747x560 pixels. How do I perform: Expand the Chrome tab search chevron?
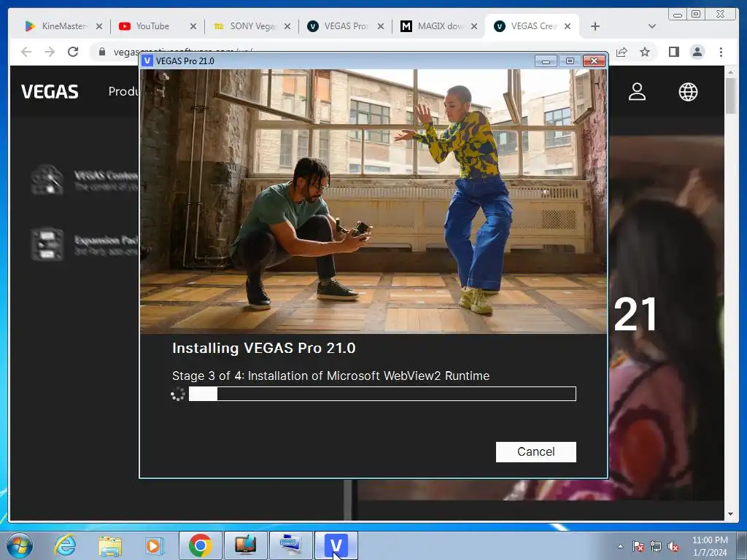[x=652, y=26]
